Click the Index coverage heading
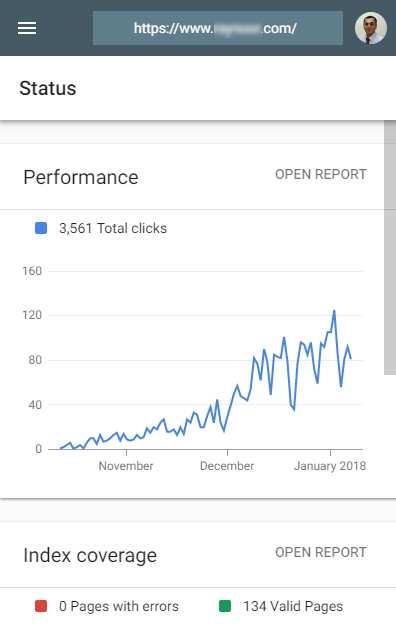 coord(90,555)
